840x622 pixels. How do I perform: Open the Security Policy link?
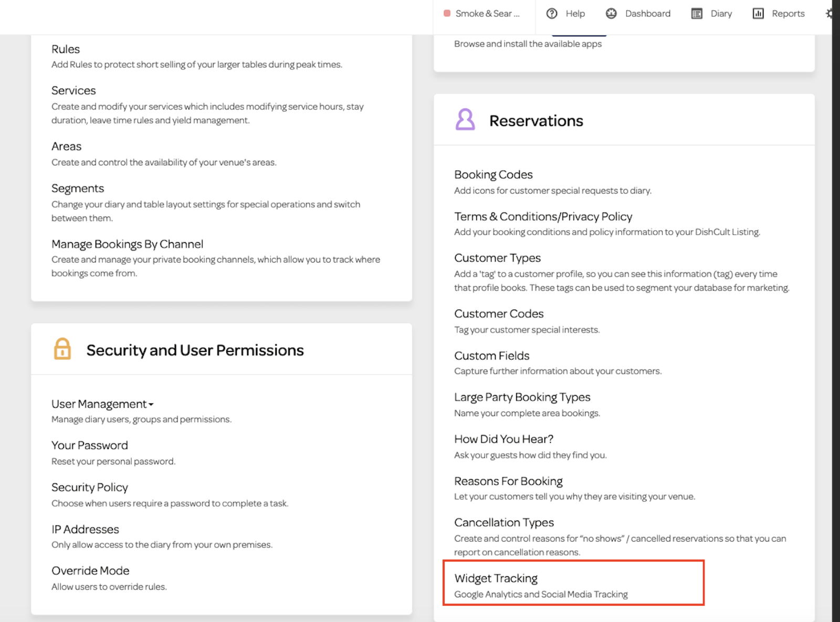click(90, 488)
